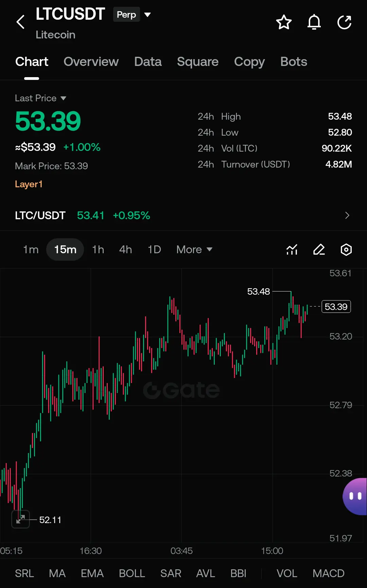This screenshot has width=367, height=588.
Task: Toggle the SAR indicator
Action: coord(171,573)
